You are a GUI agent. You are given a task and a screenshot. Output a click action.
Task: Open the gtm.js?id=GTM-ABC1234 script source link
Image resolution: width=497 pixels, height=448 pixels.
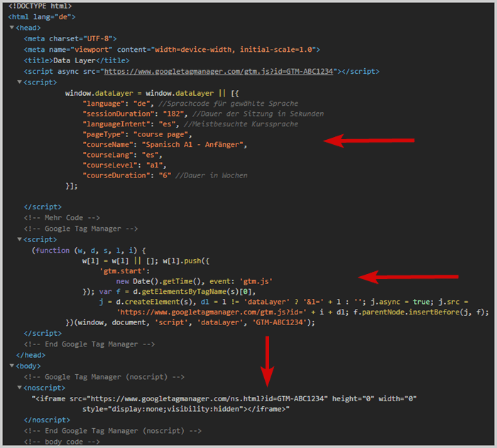click(x=219, y=72)
